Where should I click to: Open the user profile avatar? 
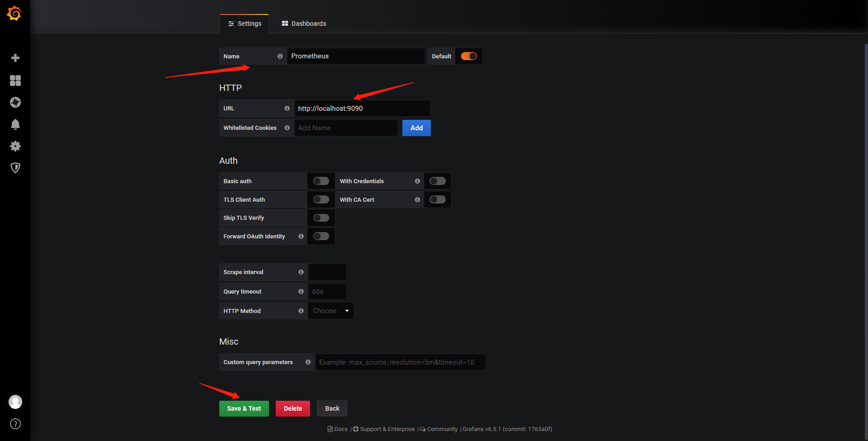point(15,402)
